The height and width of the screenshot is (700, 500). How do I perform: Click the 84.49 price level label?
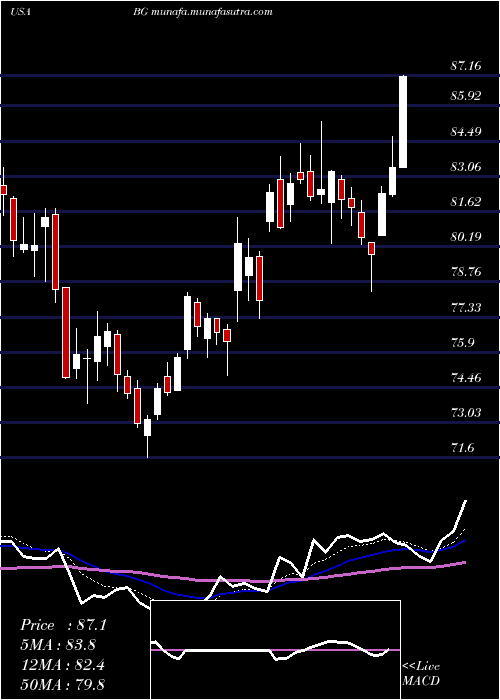pyautogui.click(x=466, y=132)
